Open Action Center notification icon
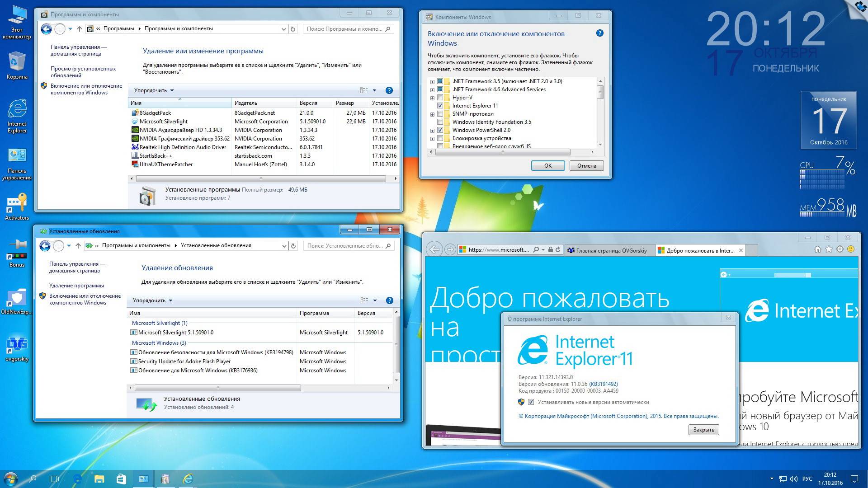The image size is (868, 488). coord(854,479)
